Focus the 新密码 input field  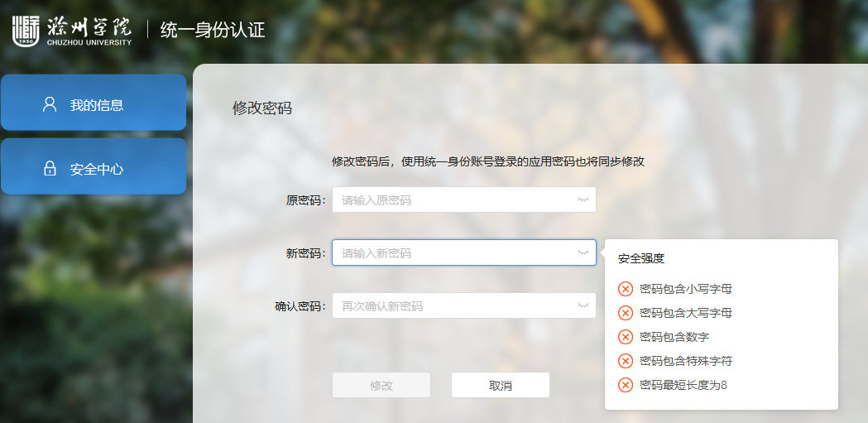pyautogui.click(x=464, y=252)
